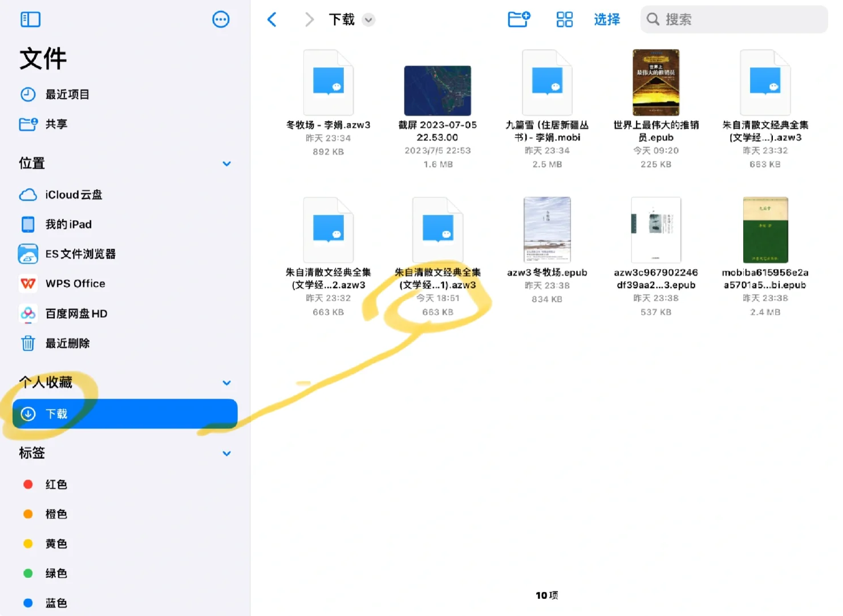
Task: Open file icon of 朱自清散文 ...1).azw3
Action: coord(437,230)
